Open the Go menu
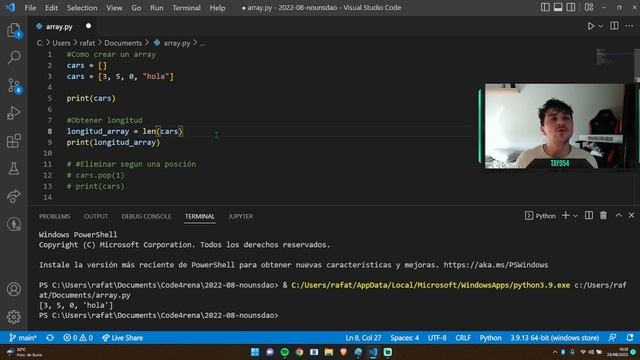Screen dimensions: 640x360 pyautogui.click(x=136, y=8)
